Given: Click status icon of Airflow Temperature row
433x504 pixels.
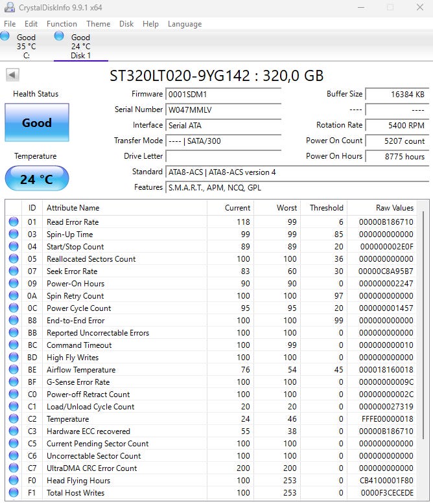Looking at the screenshot, I should tap(14, 370).
